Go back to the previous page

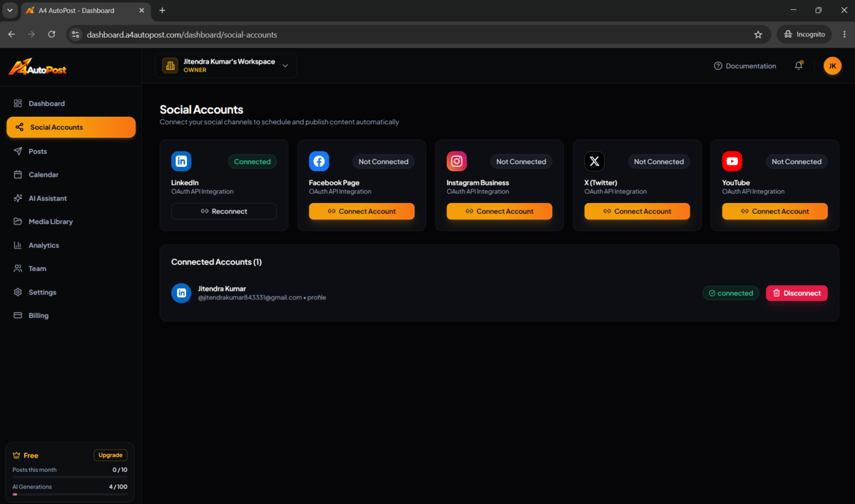(11, 34)
